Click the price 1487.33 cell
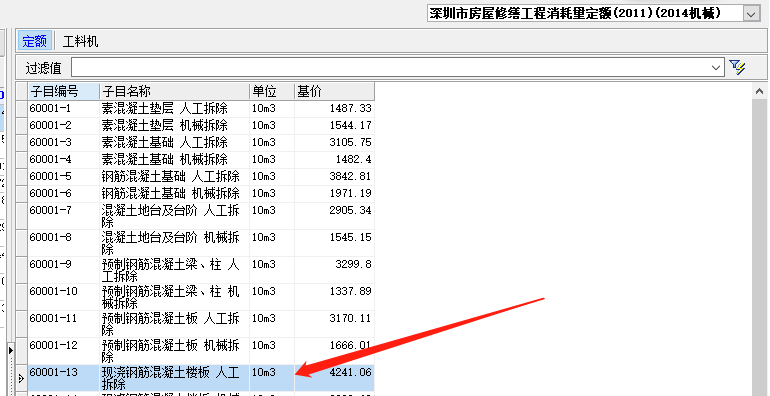 (334, 109)
